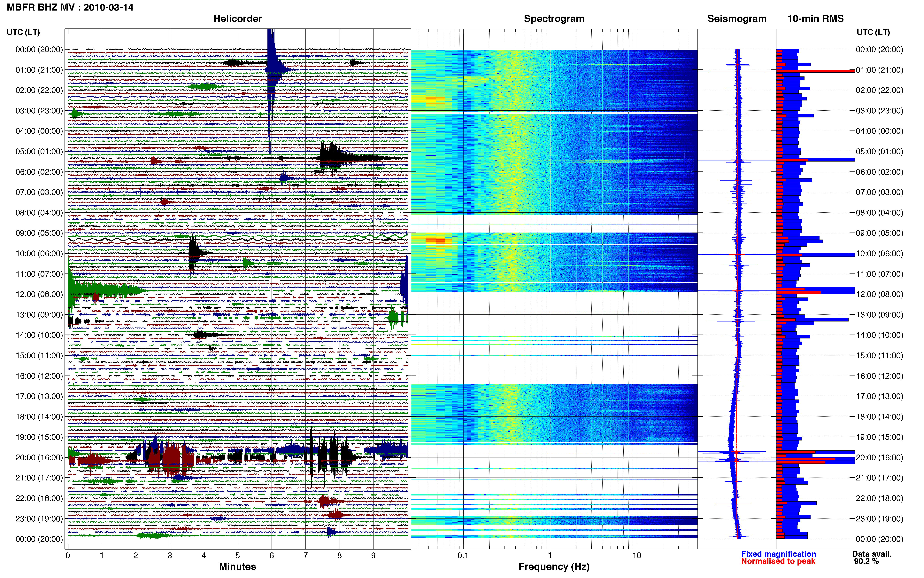Click left time label 01:00 (21:00)
Screen dimensions: 924x578
39,70
